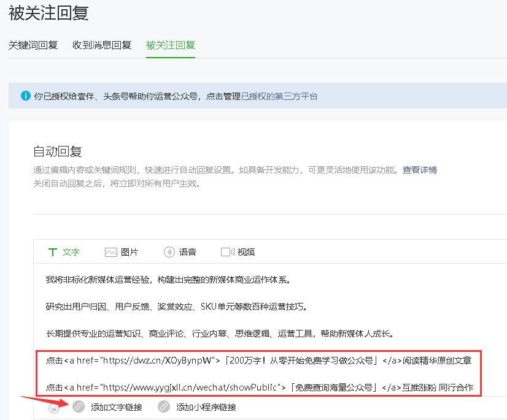Select the active 被关注回复 tab

pos(170,45)
